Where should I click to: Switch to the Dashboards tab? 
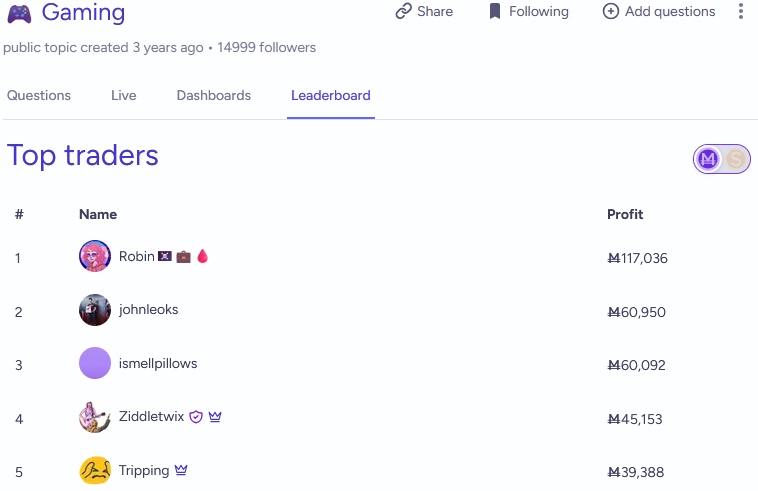[214, 95]
